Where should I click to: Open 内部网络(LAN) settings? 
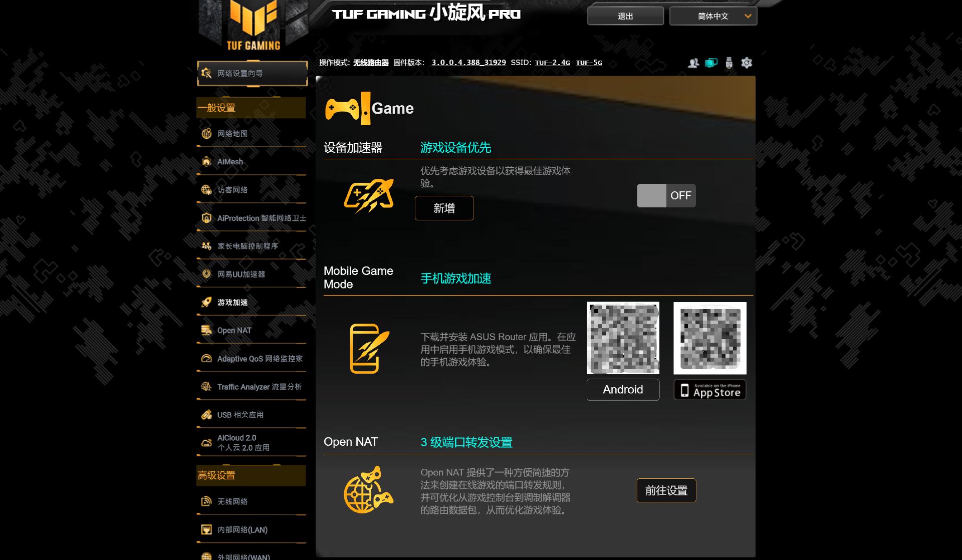point(242,529)
